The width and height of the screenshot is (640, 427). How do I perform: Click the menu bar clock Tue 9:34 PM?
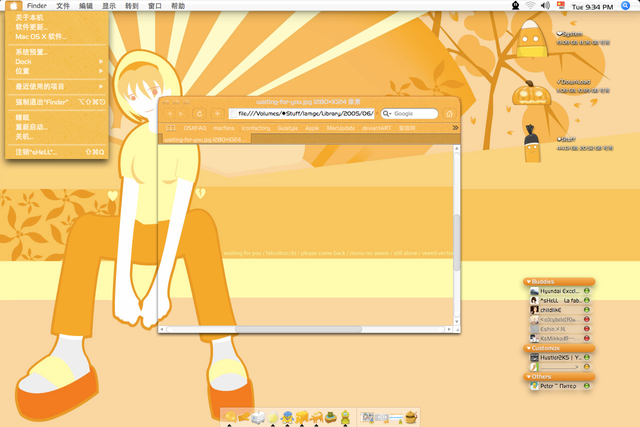(x=592, y=7)
